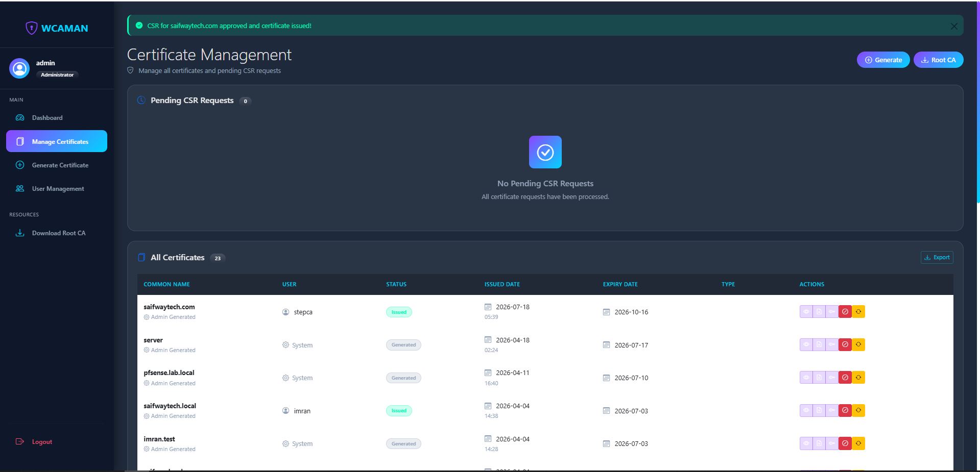Download the key for pfsense.lab.local

(x=832, y=378)
